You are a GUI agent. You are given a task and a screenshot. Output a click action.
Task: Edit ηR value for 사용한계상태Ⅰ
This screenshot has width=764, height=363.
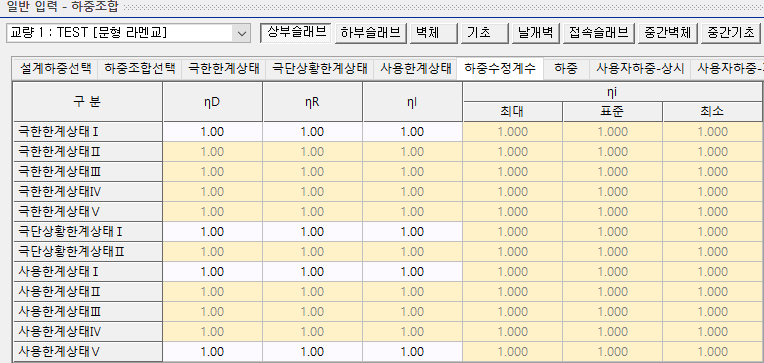click(312, 271)
